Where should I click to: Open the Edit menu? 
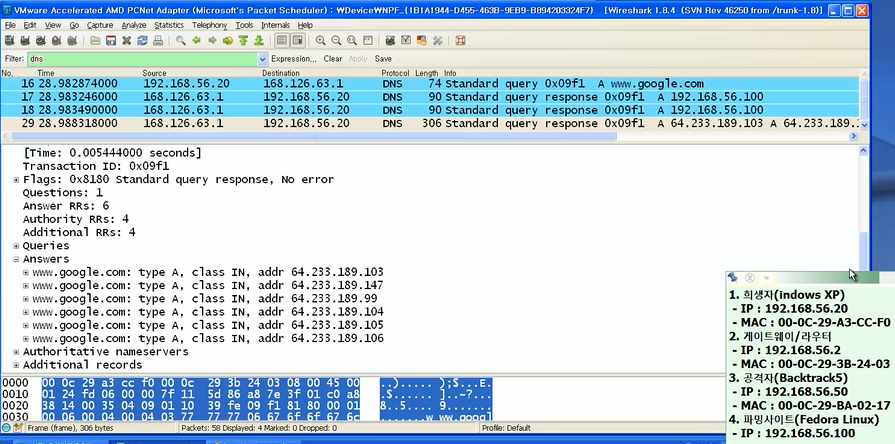tap(30, 25)
